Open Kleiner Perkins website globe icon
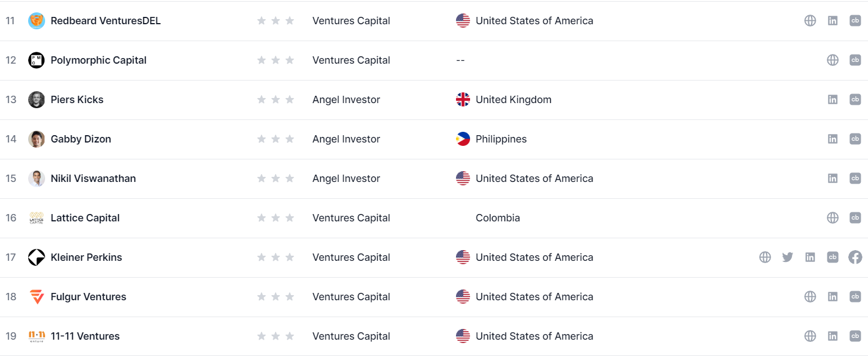The height and width of the screenshot is (356, 868). pyautogui.click(x=765, y=257)
